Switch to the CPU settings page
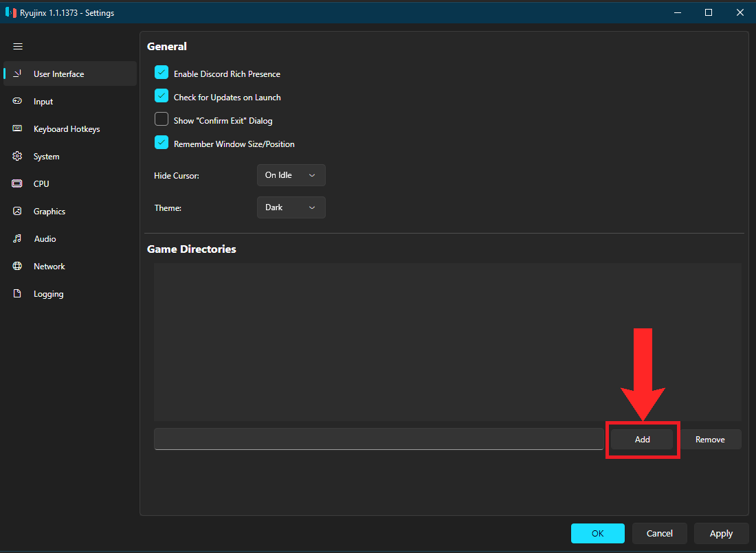 point(70,183)
